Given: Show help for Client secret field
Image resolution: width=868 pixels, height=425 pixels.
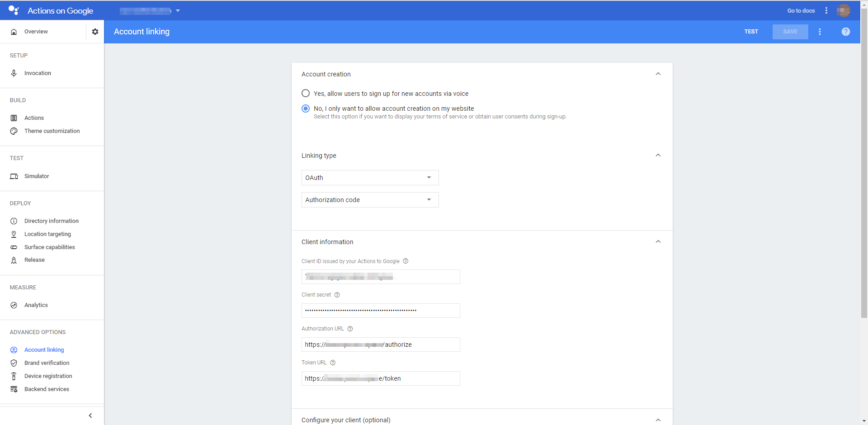Looking at the screenshot, I should coord(337,295).
